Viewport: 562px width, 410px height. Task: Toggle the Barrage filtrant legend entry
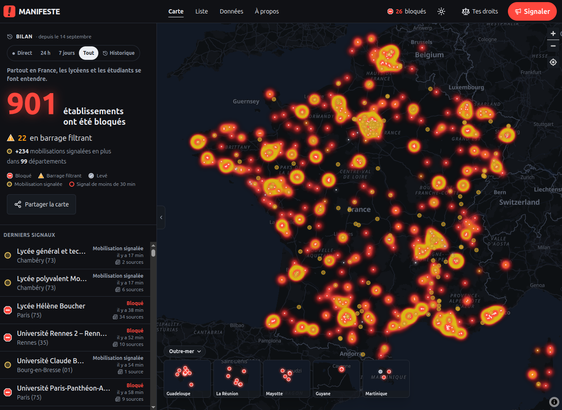click(x=60, y=176)
